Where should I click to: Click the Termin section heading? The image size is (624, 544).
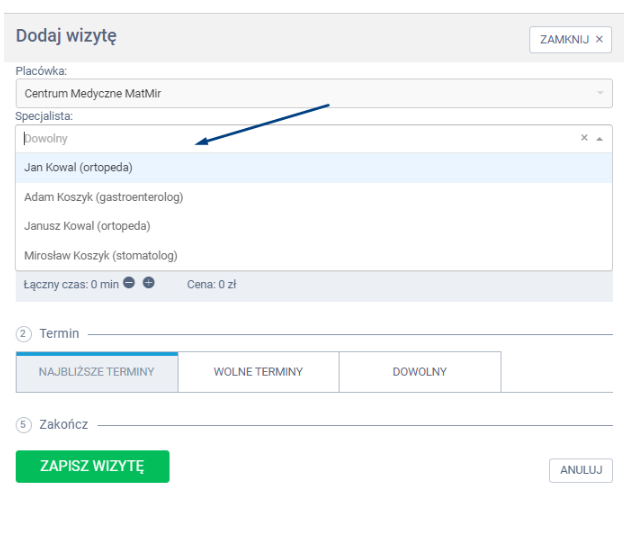pos(59,333)
